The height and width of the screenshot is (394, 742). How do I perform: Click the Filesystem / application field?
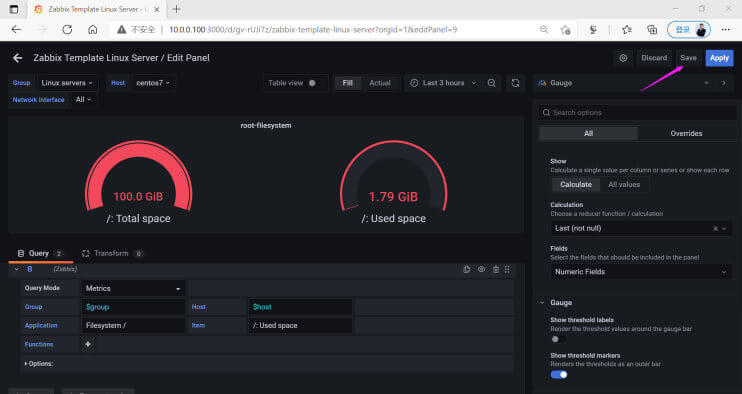pyautogui.click(x=133, y=325)
